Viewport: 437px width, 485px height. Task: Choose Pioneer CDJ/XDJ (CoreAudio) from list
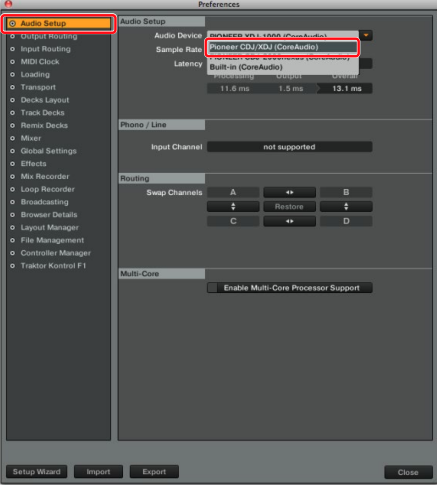282,47
